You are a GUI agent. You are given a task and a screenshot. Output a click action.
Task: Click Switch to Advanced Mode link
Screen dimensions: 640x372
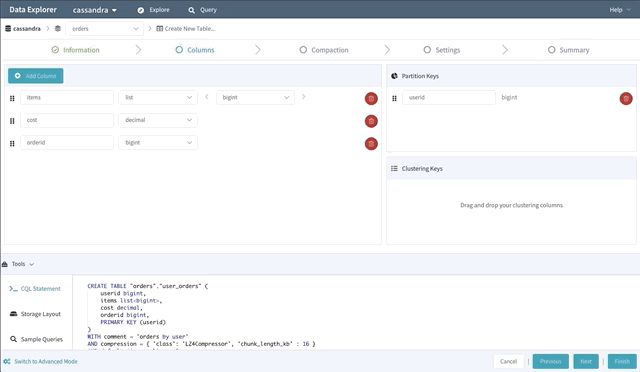46,361
